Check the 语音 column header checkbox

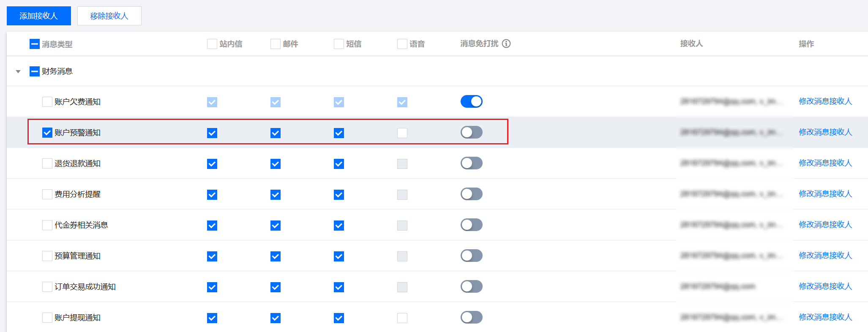pyautogui.click(x=402, y=44)
